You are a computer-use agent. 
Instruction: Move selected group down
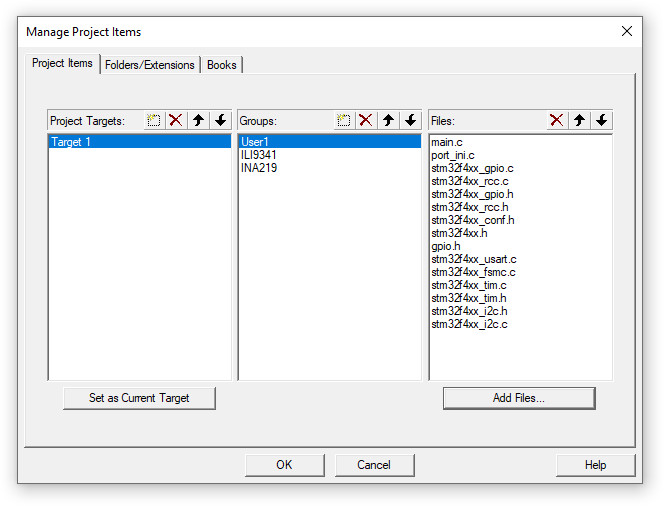pos(410,121)
